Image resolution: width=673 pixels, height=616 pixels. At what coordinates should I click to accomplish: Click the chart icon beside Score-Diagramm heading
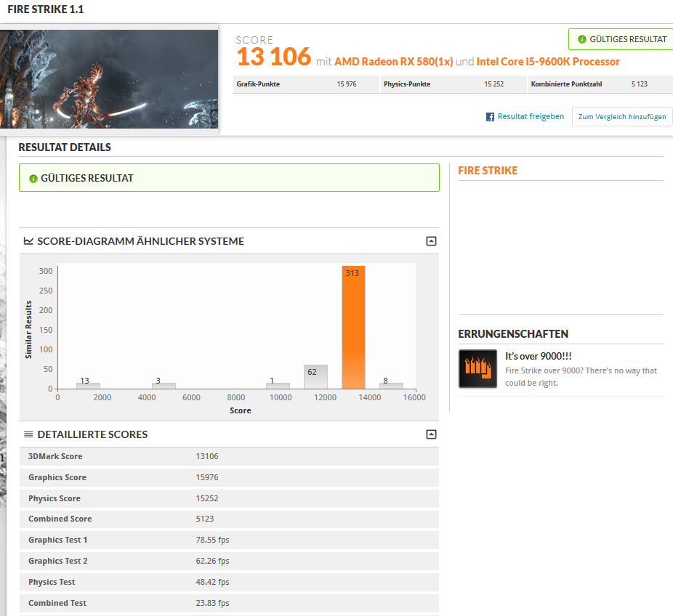[28, 241]
